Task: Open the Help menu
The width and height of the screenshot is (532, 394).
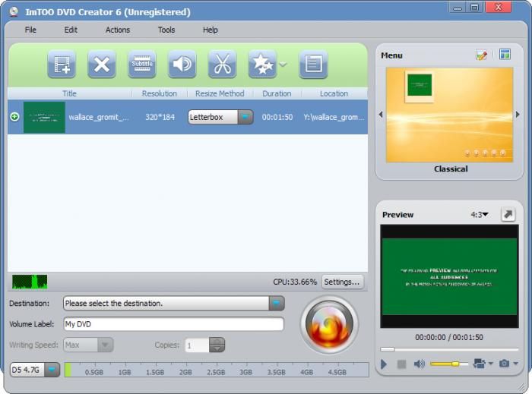Action: point(211,30)
